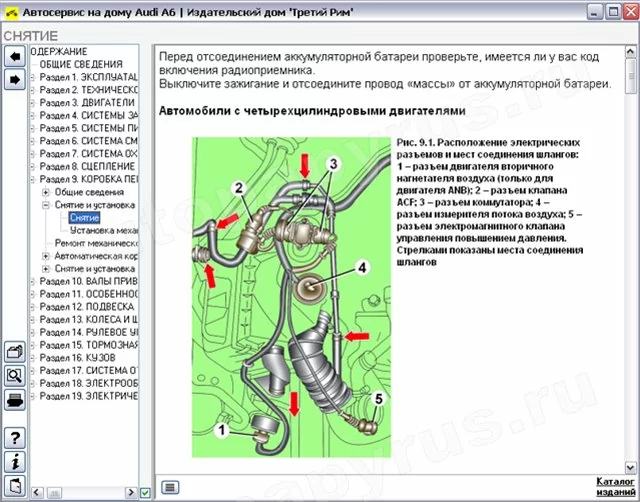Click tree pane scroll right arrow
Image resolution: width=640 pixels, height=502 pixels.
131,492
